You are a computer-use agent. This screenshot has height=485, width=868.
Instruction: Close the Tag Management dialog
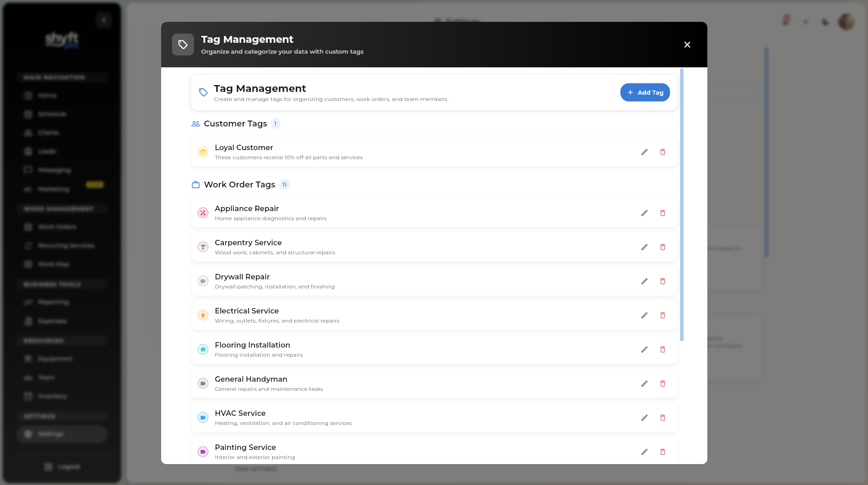(x=686, y=45)
